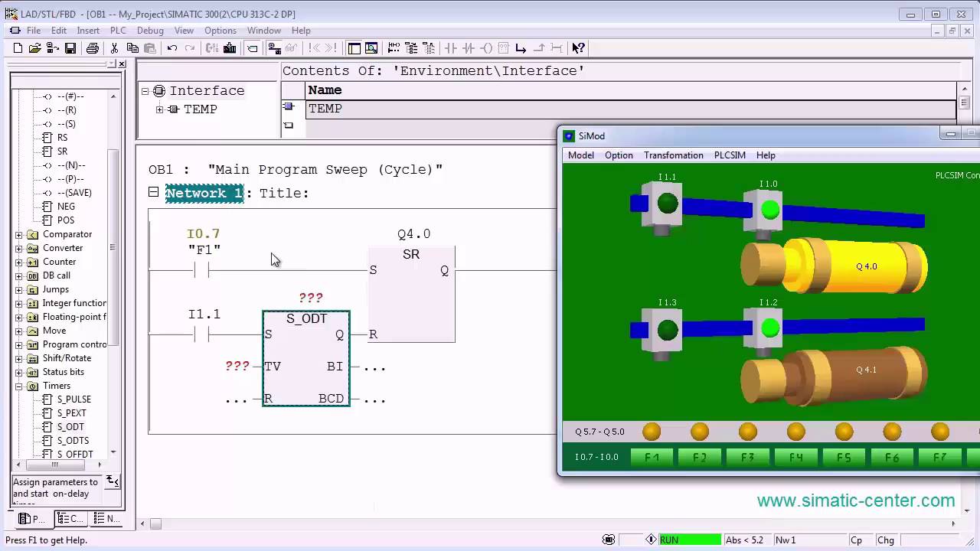Expand the Jumps folder
This screenshot has width=980, height=551.
point(19,290)
